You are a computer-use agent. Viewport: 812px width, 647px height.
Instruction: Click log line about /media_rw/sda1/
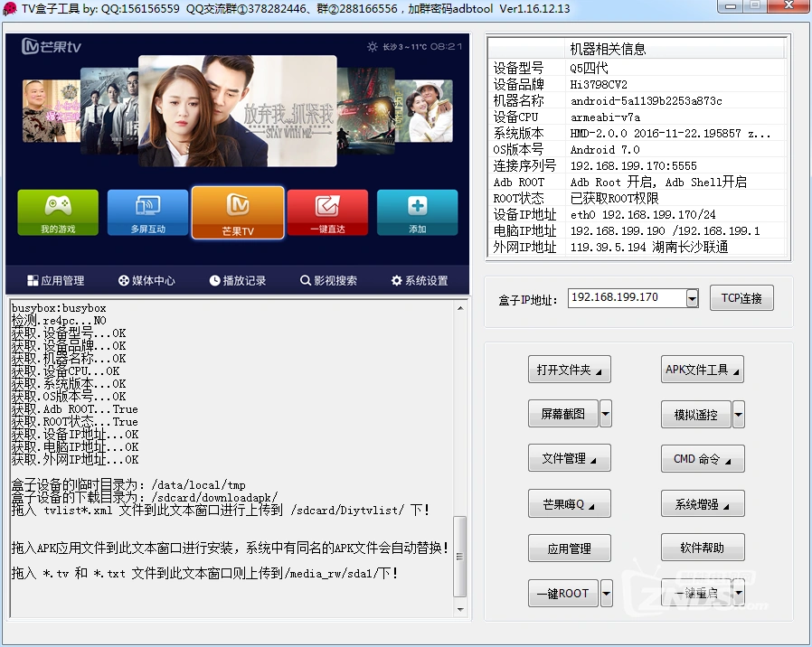[205, 573]
